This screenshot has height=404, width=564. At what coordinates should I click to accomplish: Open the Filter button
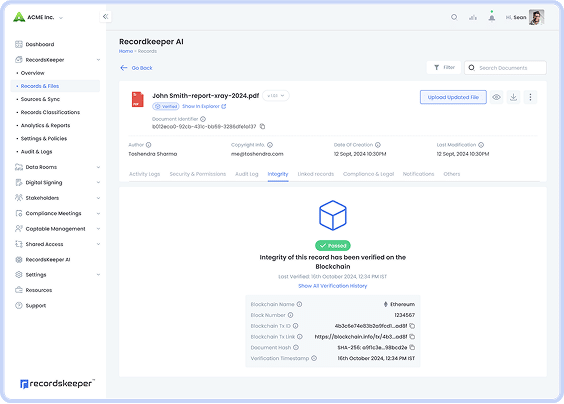tap(444, 68)
